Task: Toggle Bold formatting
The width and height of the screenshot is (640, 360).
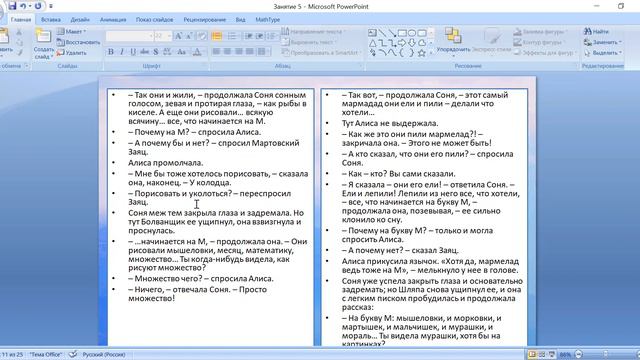Action: coord(111,52)
